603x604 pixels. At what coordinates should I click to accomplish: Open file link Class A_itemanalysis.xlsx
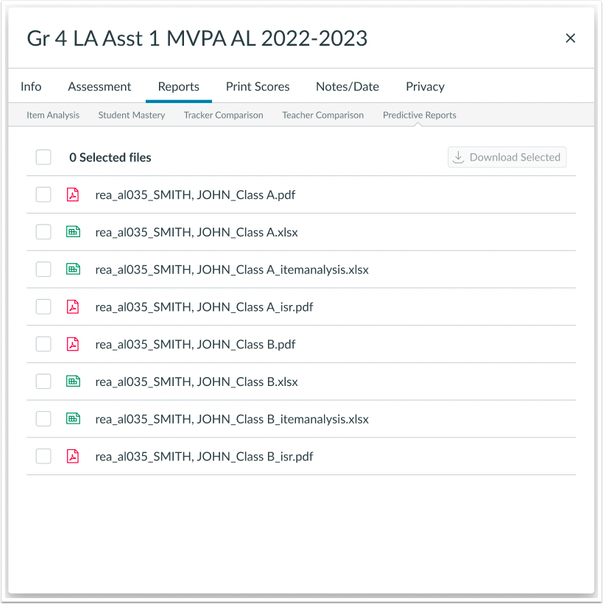231,270
